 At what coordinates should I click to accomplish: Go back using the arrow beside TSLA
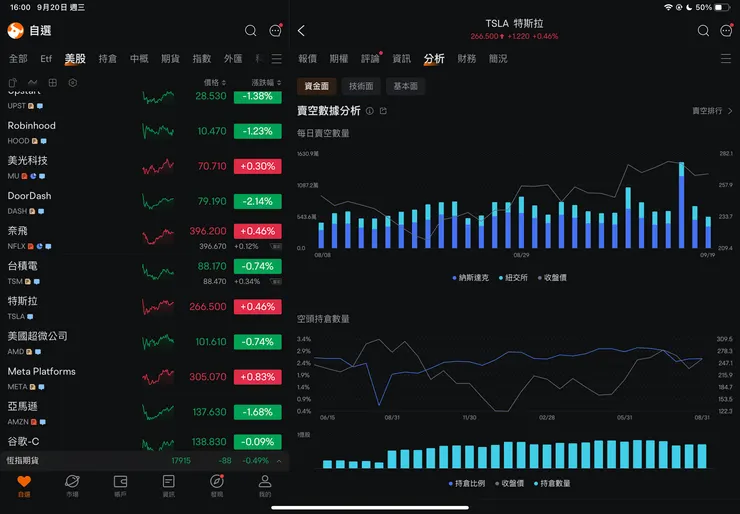click(302, 31)
